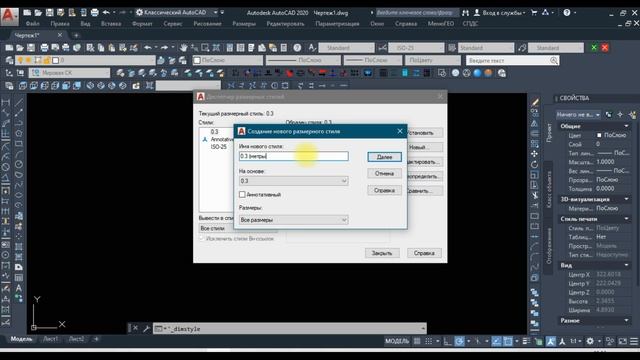640x360 pixels.
Task: Collapse the 3D-визуализация properties section
Action: coord(626,199)
